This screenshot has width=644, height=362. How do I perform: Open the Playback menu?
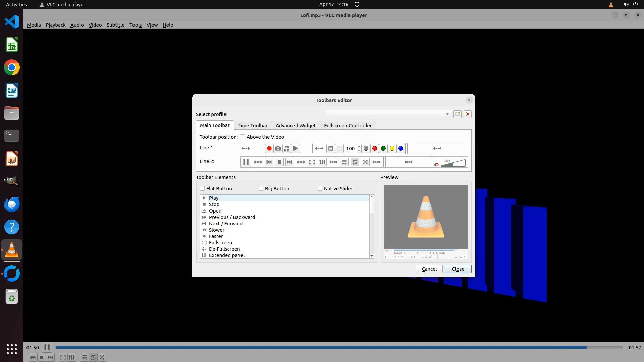(55, 25)
